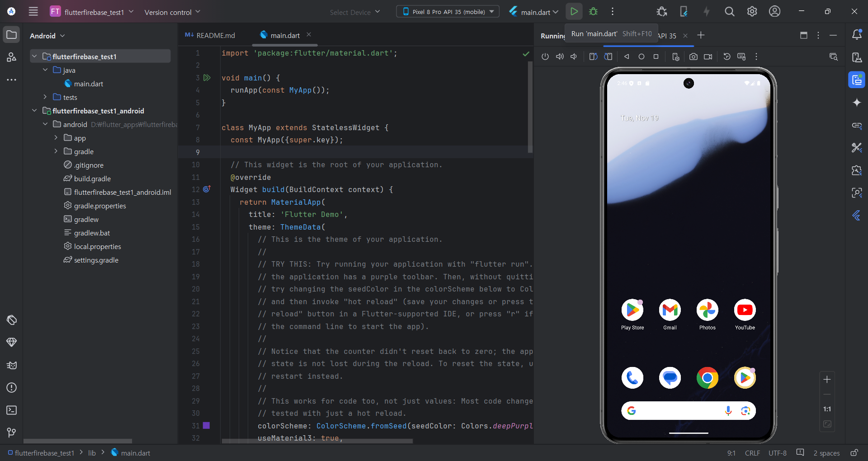Tap emulator Home circle button

tap(641, 56)
